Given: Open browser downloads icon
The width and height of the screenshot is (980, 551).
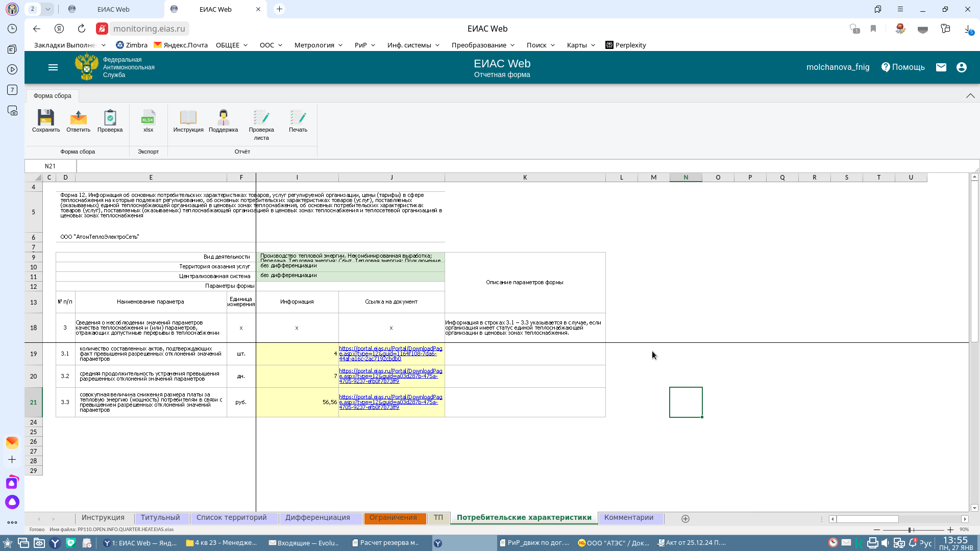Looking at the screenshot, I should [968, 29].
